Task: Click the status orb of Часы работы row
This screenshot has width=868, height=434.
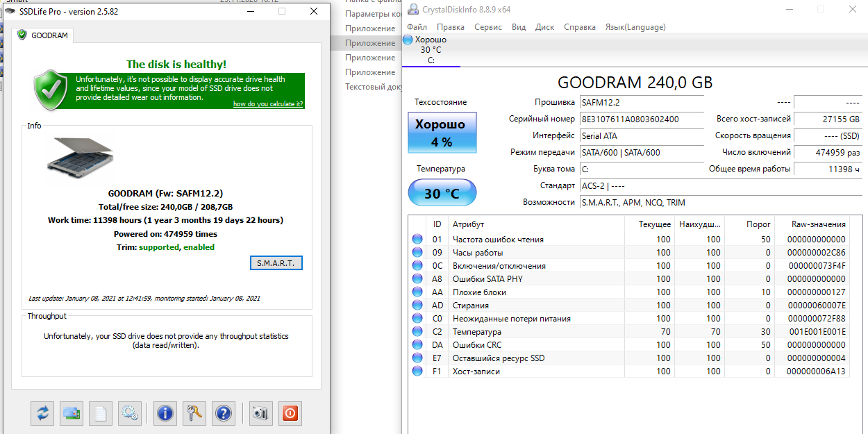Action: 417,253
